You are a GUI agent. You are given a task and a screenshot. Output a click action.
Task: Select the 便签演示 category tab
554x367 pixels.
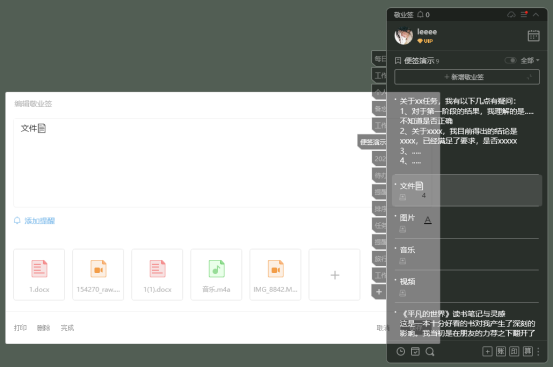tap(372, 142)
